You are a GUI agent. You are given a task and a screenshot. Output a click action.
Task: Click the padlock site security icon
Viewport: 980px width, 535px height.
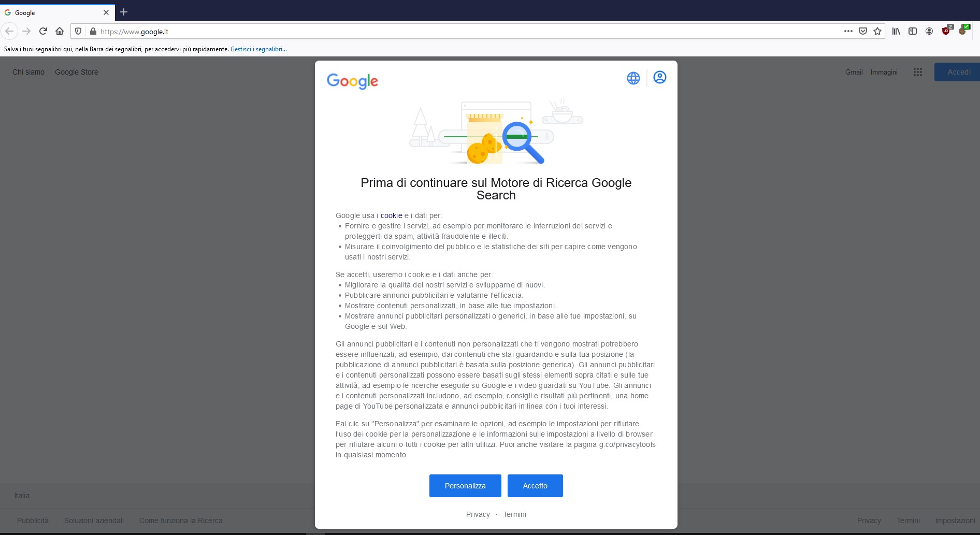click(x=93, y=31)
